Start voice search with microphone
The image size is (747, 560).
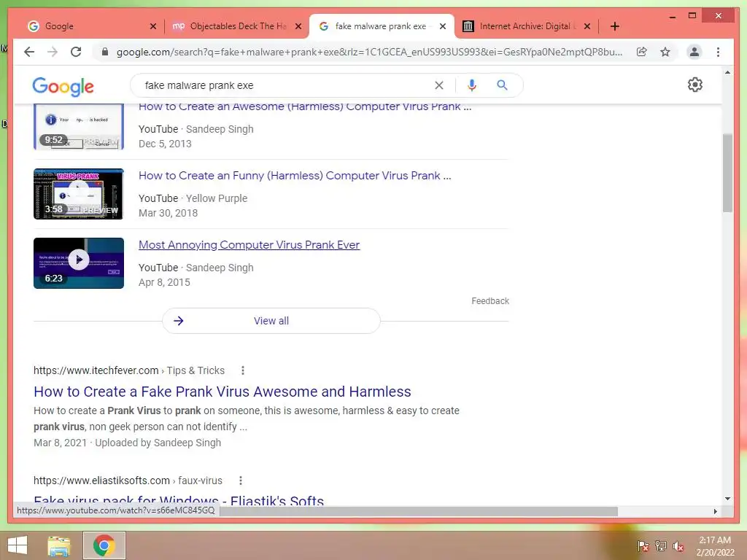coord(472,85)
